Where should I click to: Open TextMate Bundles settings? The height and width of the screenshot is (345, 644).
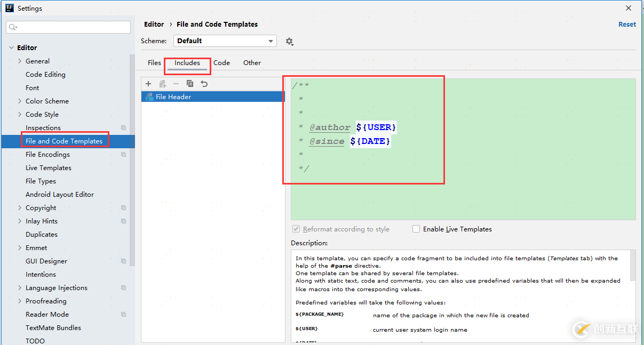[x=53, y=328]
